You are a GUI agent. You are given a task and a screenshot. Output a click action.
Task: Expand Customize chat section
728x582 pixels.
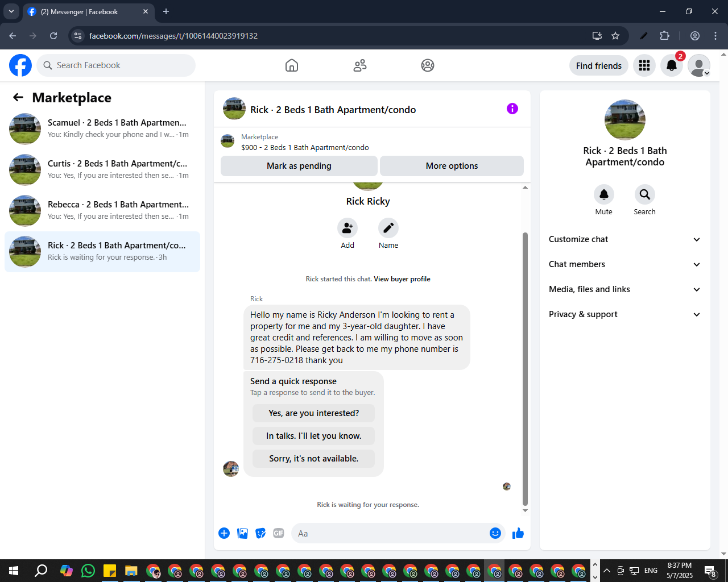coord(625,239)
